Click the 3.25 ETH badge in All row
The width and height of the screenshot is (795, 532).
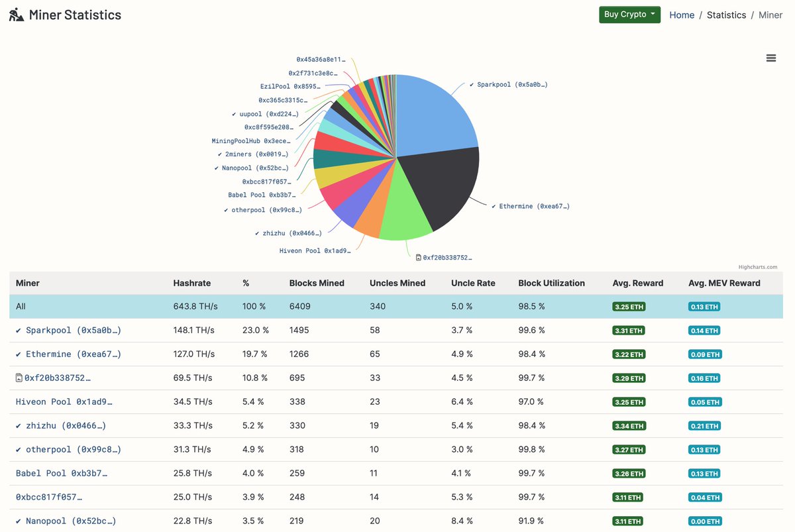point(629,307)
